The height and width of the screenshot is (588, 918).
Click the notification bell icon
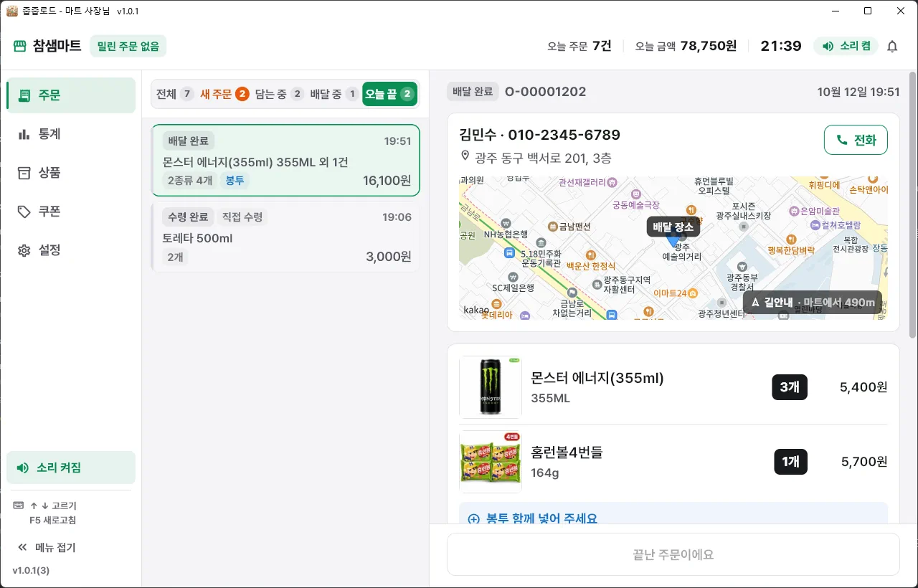[x=892, y=47]
